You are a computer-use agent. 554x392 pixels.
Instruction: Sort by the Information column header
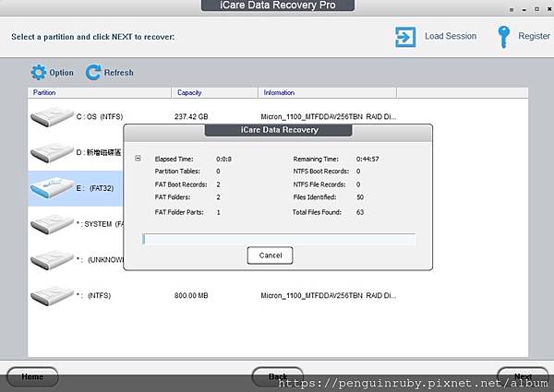[328, 93]
